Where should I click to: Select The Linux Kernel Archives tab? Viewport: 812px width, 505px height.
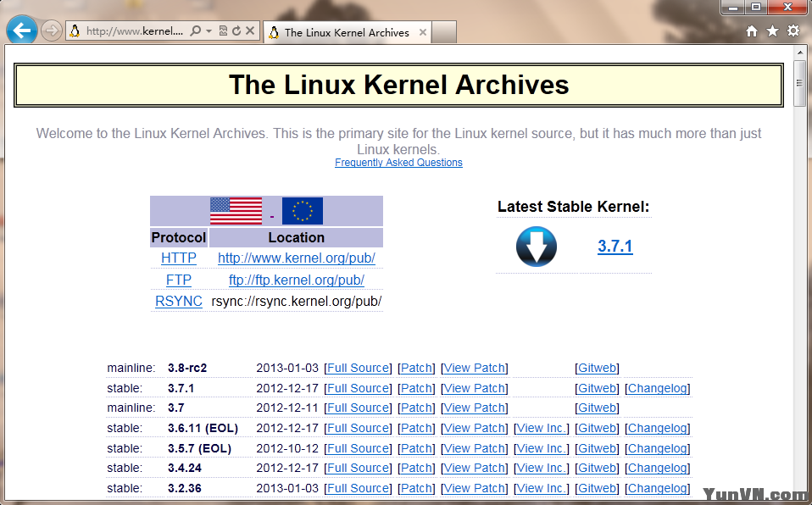pyautogui.click(x=347, y=33)
